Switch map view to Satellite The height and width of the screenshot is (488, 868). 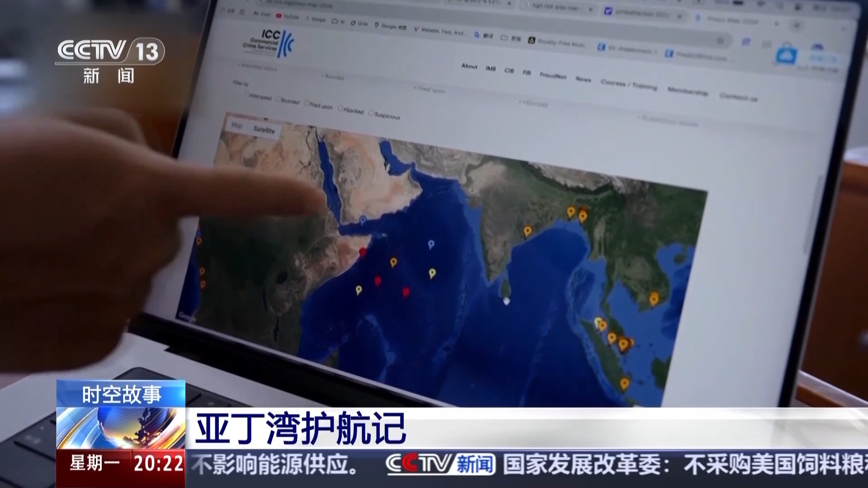pyautogui.click(x=264, y=130)
